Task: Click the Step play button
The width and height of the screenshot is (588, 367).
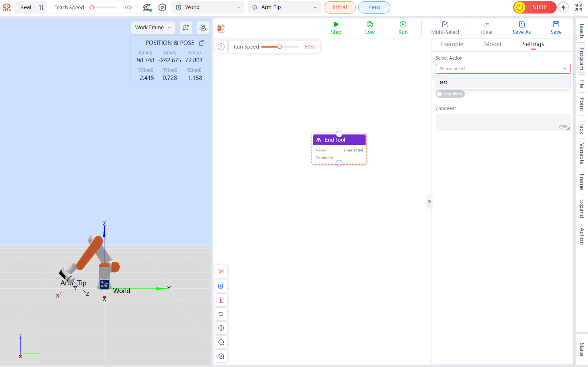Action: pos(336,28)
